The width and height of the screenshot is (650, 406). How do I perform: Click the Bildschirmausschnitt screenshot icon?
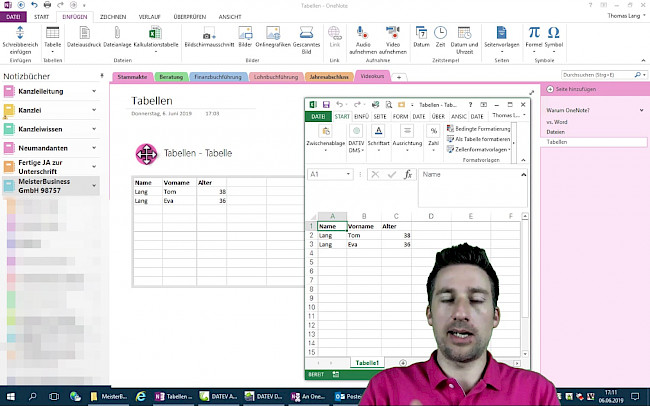[209, 38]
